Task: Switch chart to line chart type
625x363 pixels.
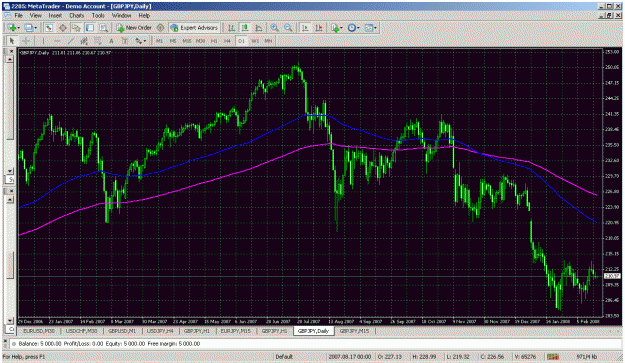Action: point(259,27)
